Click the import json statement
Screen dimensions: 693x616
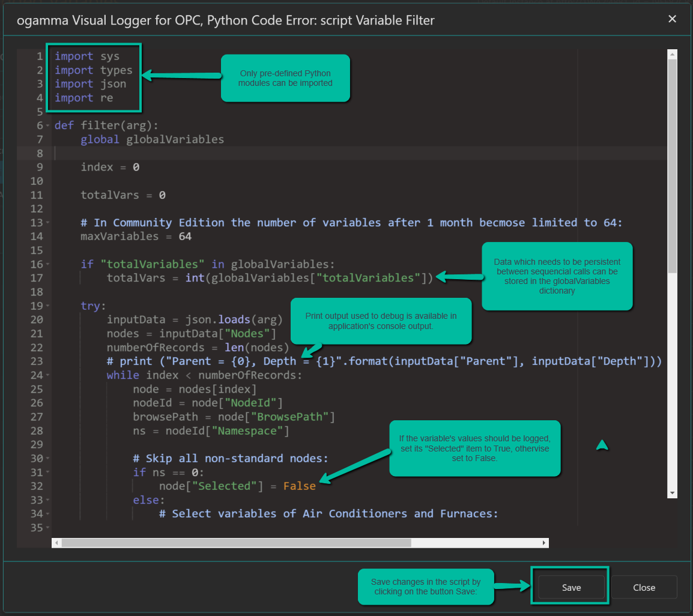tap(90, 84)
